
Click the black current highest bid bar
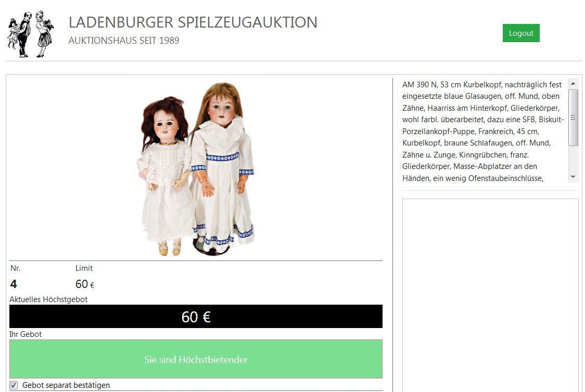[196, 317]
